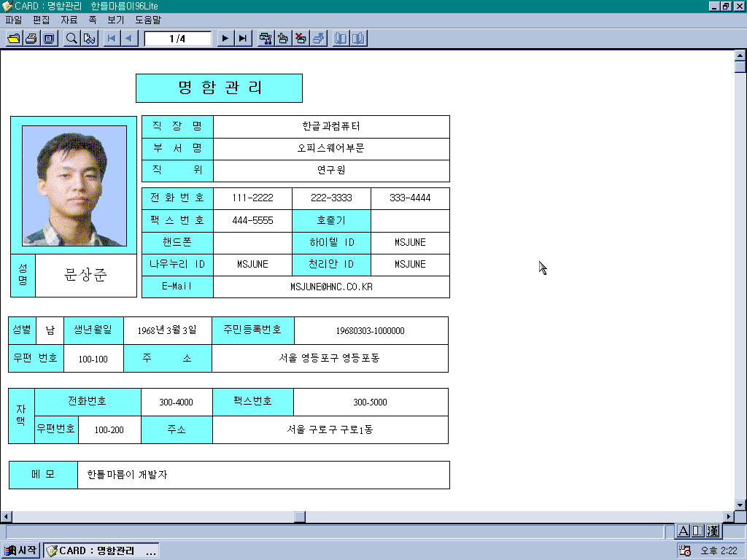Click home postal code 100-200
747x560 pixels.
109,430
